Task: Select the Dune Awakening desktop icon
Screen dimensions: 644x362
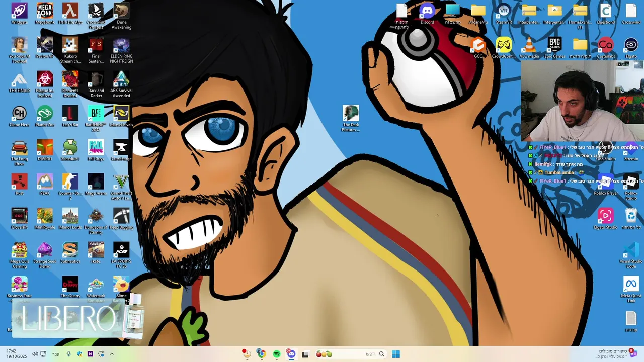Action: click(x=121, y=16)
